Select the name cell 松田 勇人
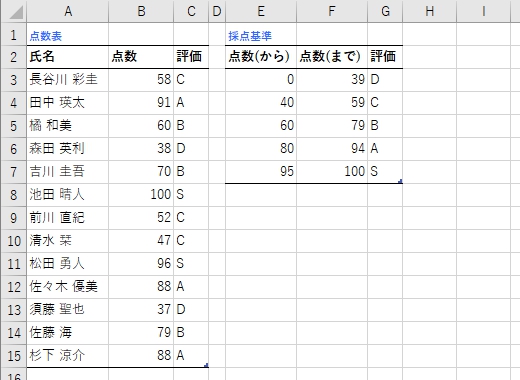Viewport: 520px width, 380px height. tap(68, 264)
